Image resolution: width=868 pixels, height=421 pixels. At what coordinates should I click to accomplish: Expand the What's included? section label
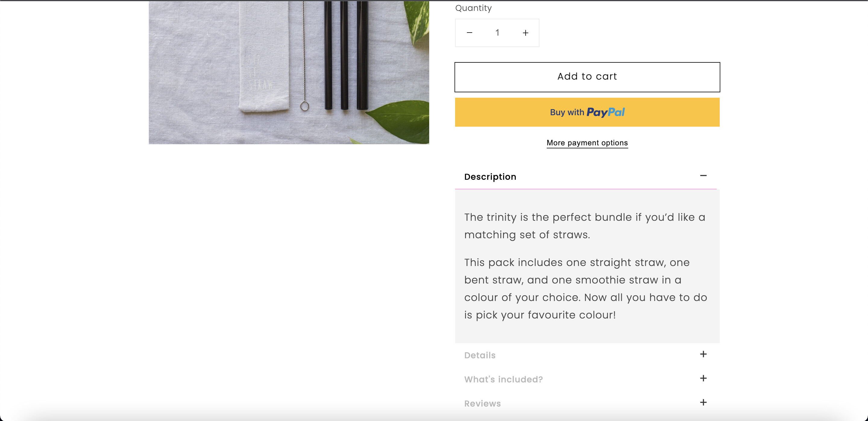[503, 380]
